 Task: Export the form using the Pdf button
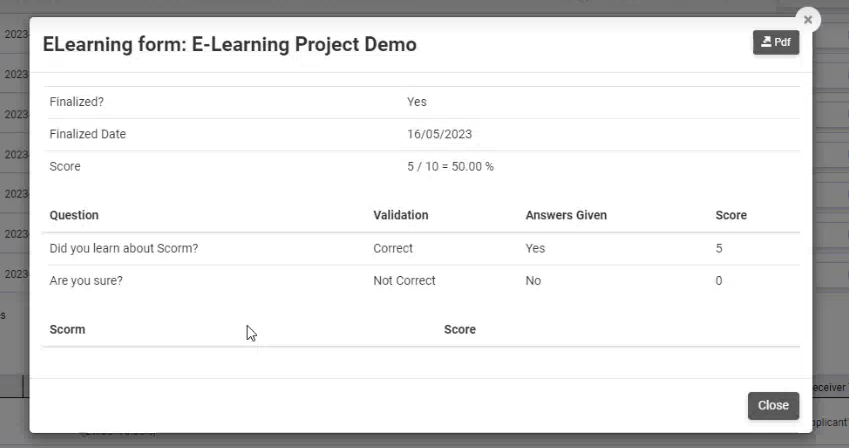tap(776, 42)
